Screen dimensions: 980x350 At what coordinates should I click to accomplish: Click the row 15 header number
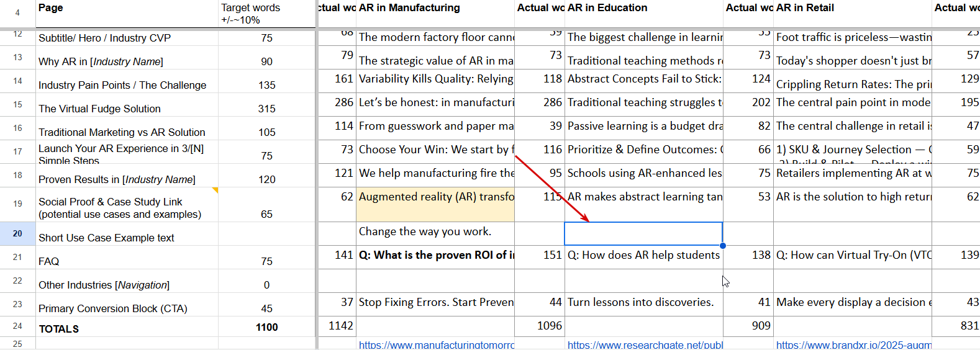point(17,104)
